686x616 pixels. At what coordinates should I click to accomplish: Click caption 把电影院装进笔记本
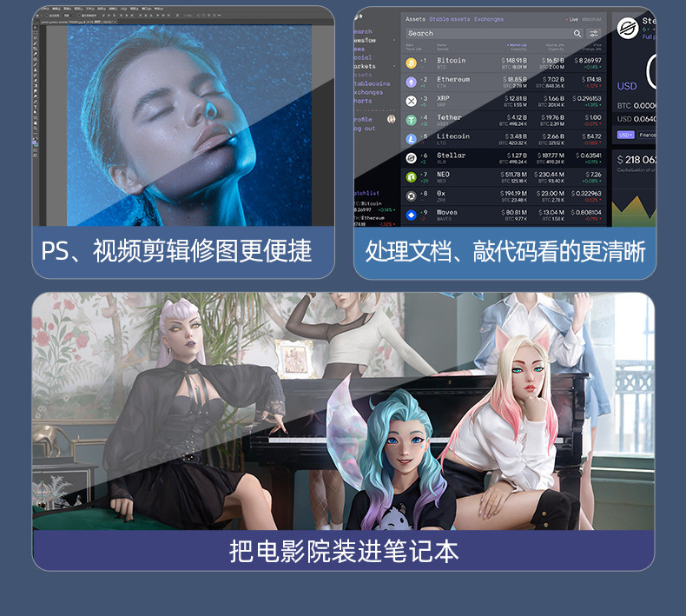click(344, 551)
